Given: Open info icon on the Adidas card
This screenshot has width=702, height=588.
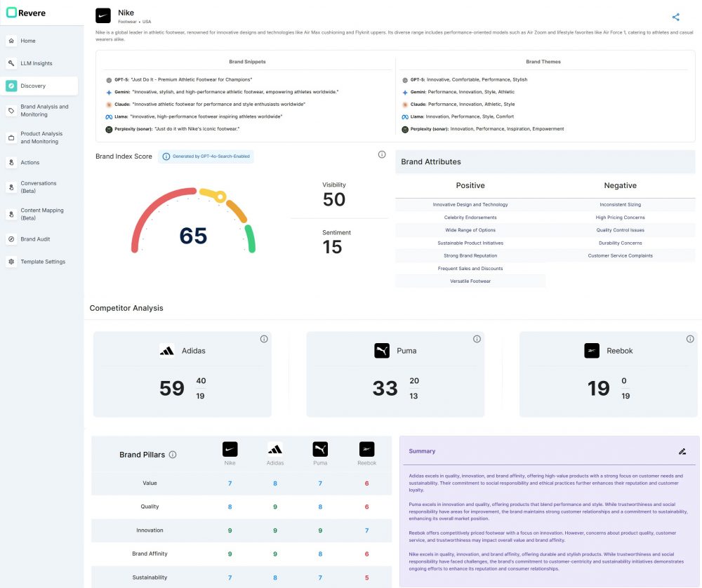Looking at the screenshot, I should (264, 339).
